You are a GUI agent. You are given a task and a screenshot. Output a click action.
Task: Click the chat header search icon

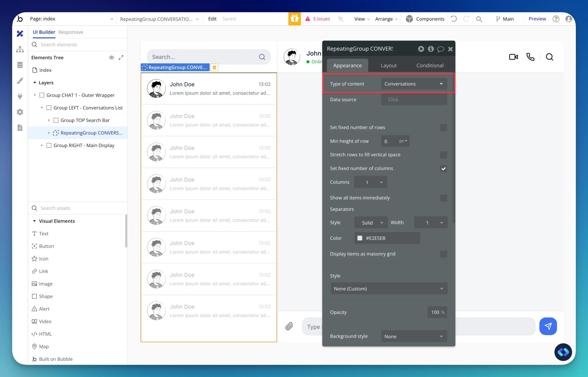pyautogui.click(x=549, y=57)
